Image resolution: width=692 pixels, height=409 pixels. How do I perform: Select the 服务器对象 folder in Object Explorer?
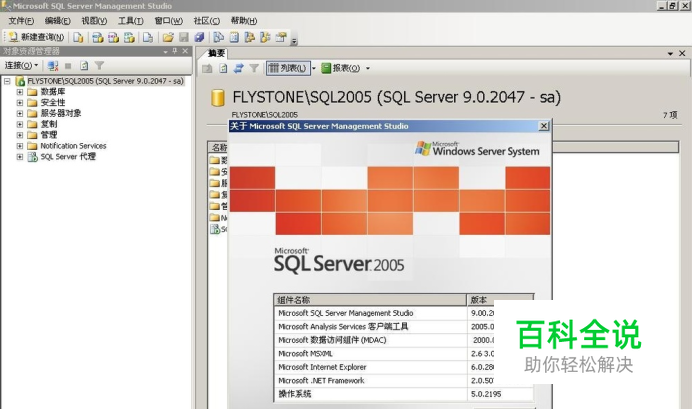point(61,113)
